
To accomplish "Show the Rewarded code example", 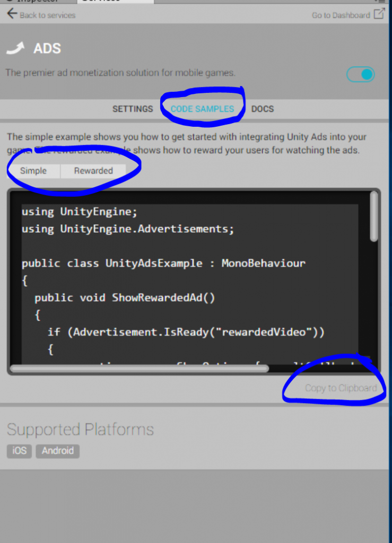I will pyautogui.click(x=93, y=171).
